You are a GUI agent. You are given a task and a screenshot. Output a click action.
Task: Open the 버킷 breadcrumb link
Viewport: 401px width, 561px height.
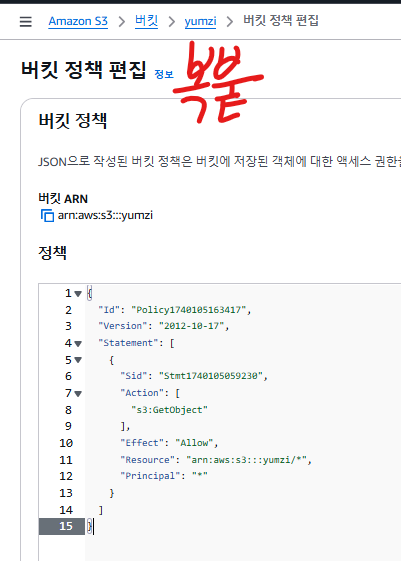click(x=146, y=21)
